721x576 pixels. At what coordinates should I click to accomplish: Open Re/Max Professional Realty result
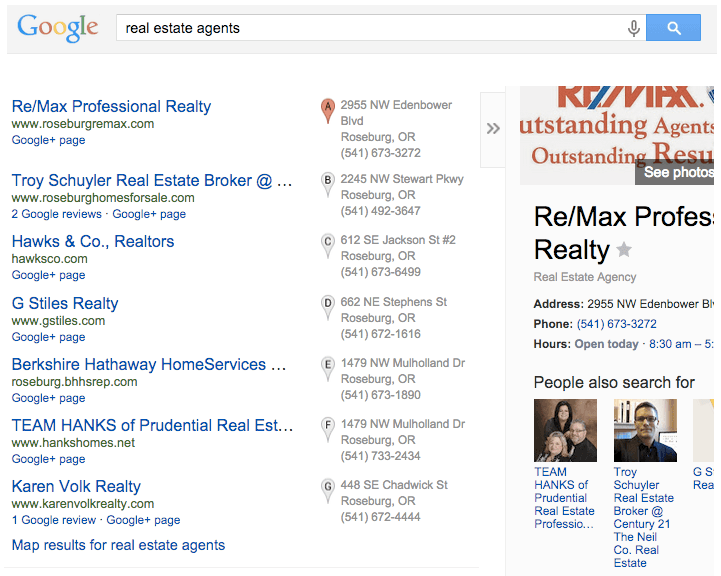pos(111,106)
